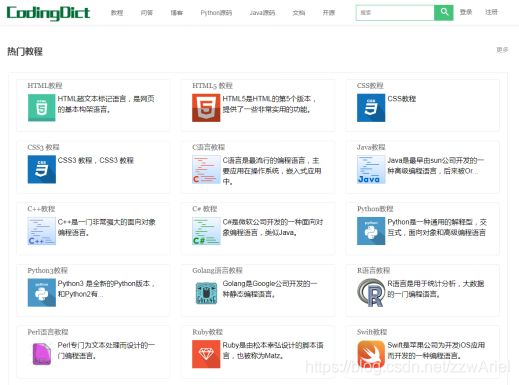The width and height of the screenshot is (519, 385).
Task: Click the 'CSS3 教程，CSS3 教程' description
Action: point(96,160)
